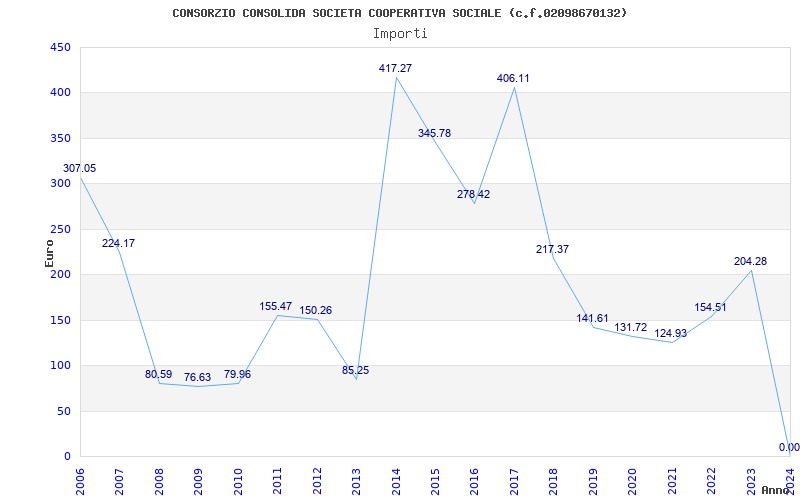Screen dimensions: 800x500
Task: Click the 2009 year tick label
Action: click(x=198, y=482)
